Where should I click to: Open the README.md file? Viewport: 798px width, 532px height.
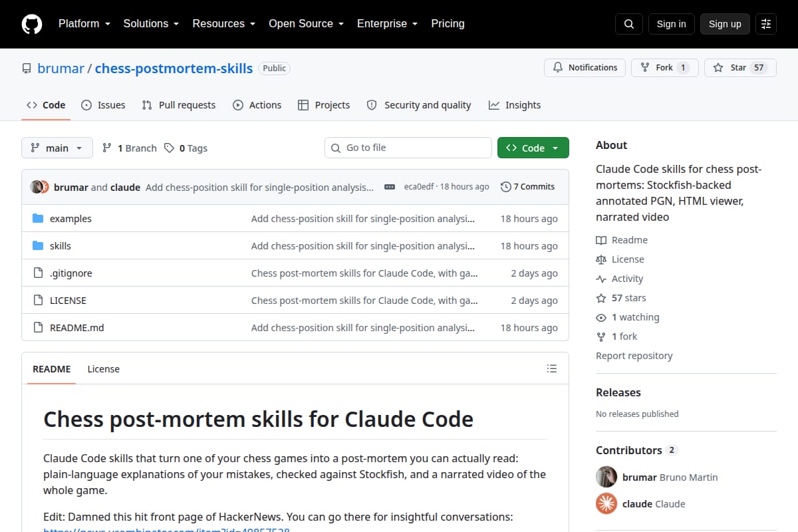(77, 328)
